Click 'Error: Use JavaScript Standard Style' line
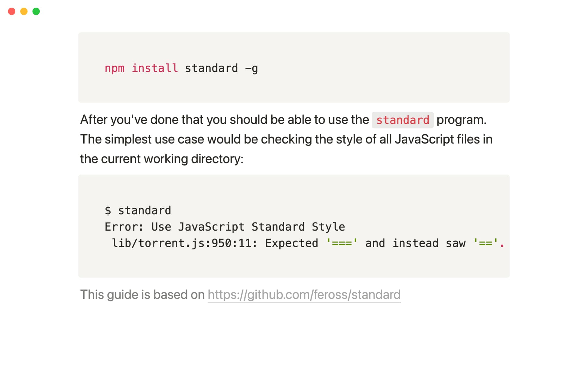The width and height of the screenshot is (588, 368). (x=225, y=227)
